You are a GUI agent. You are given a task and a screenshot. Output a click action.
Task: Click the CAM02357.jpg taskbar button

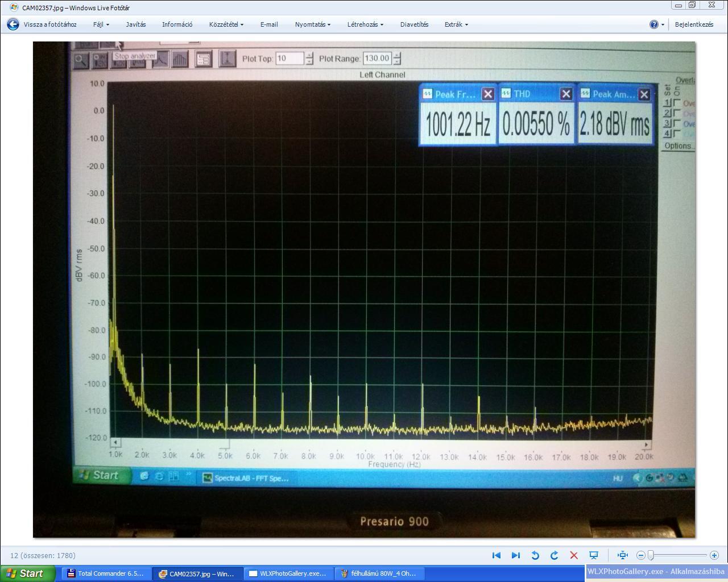tap(197, 573)
